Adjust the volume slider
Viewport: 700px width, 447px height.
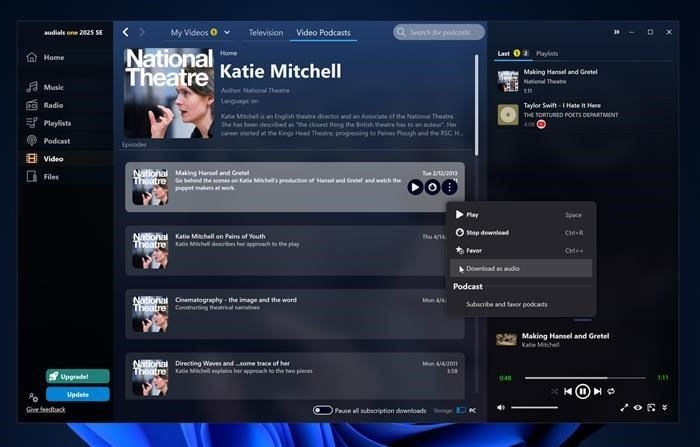pos(534,407)
